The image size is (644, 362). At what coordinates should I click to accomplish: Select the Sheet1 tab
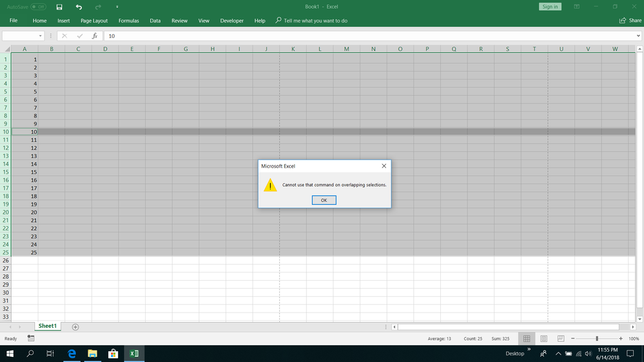coord(47,326)
